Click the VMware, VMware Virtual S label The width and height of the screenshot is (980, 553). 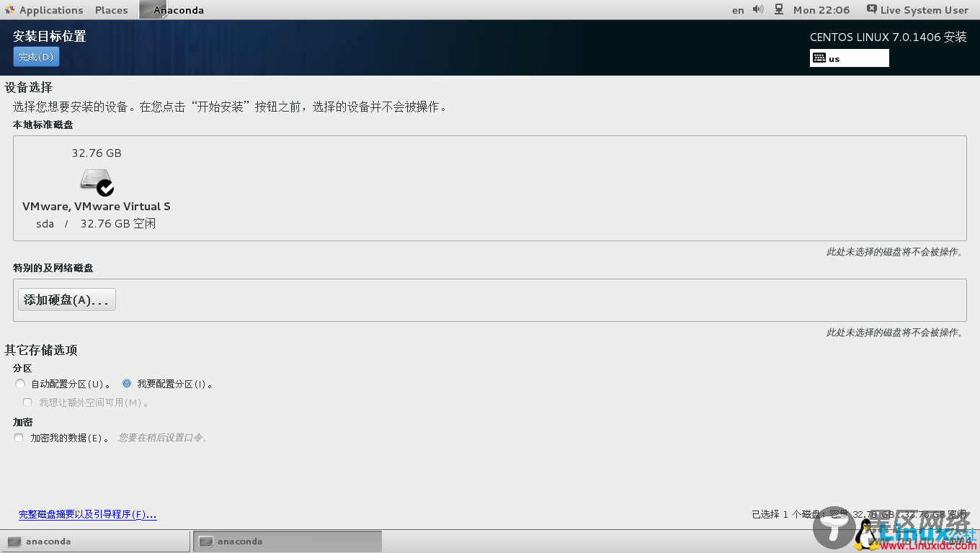click(97, 206)
